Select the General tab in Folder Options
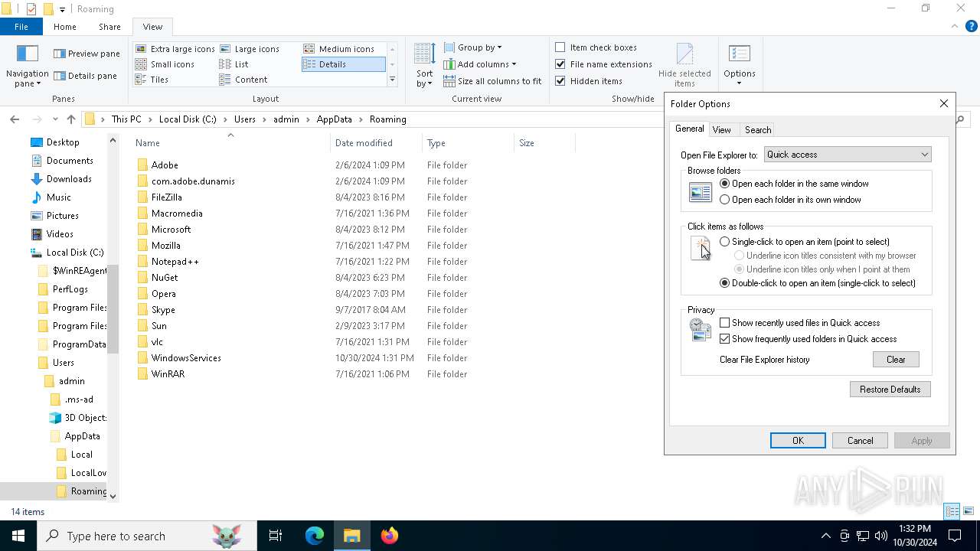 689,129
